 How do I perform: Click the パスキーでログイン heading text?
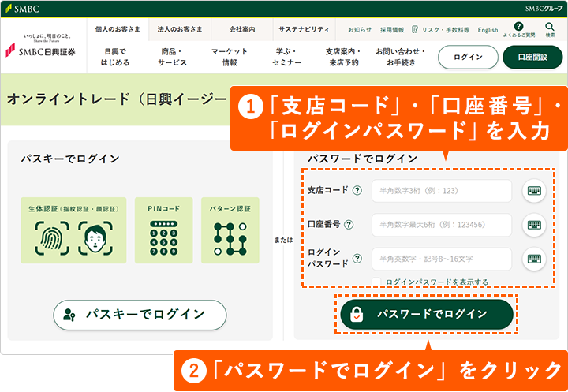coord(70,159)
